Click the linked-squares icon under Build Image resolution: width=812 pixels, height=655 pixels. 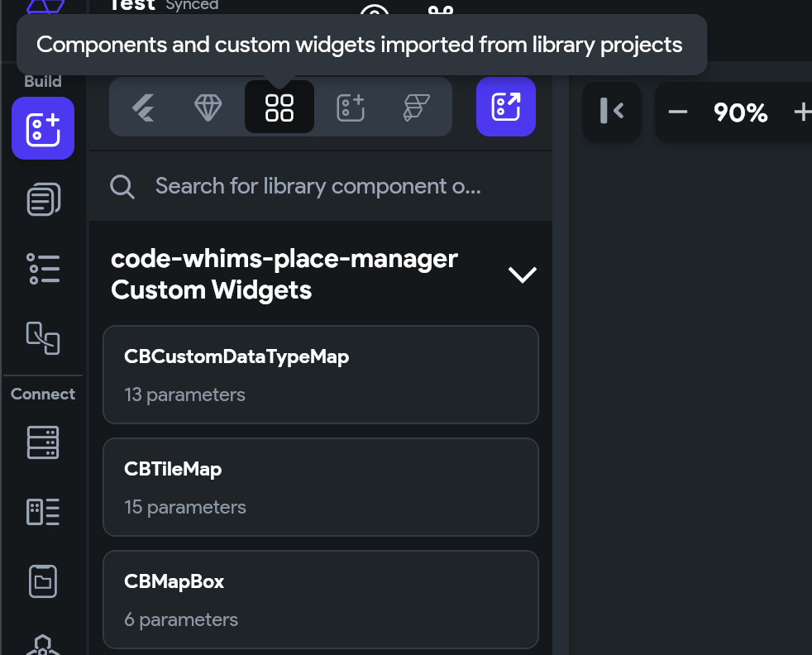43,337
